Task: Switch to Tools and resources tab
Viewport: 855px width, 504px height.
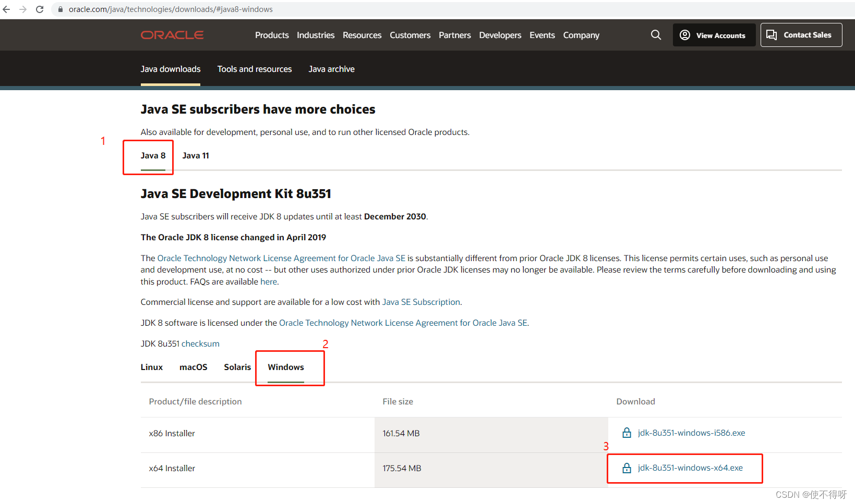Action: click(255, 69)
